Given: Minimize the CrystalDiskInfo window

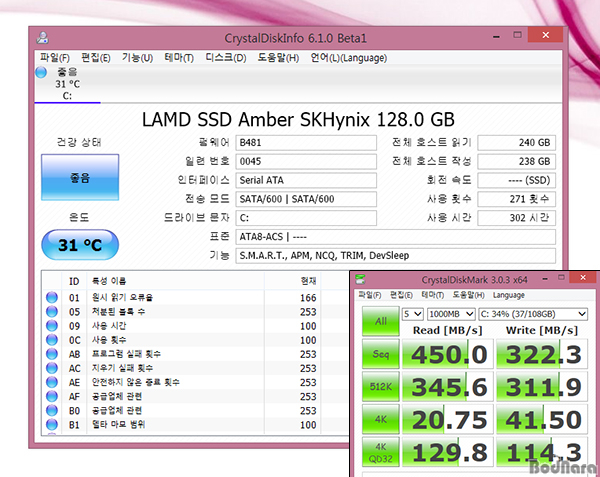Looking at the screenshot, I should (x=496, y=36).
